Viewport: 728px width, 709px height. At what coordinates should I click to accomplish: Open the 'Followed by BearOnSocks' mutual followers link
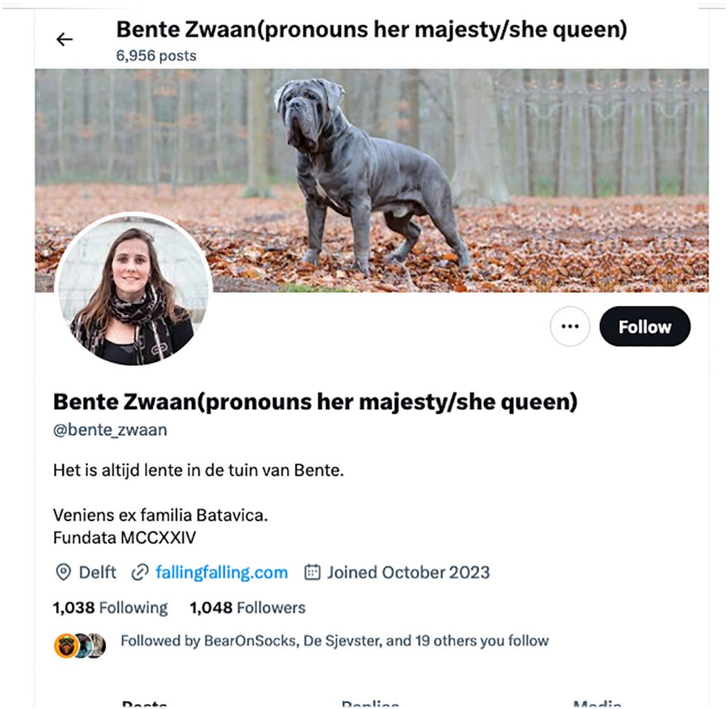tap(334, 641)
